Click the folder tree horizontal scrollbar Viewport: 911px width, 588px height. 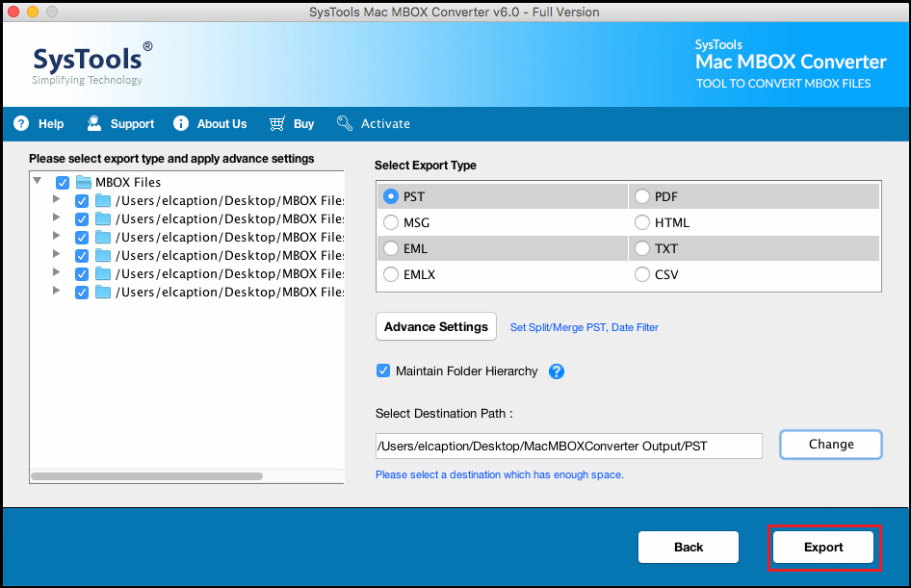pyautogui.click(x=147, y=476)
